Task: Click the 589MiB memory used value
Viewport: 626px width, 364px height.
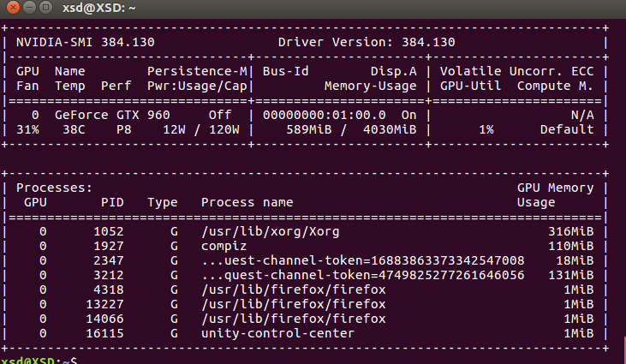Action: (x=309, y=129)
